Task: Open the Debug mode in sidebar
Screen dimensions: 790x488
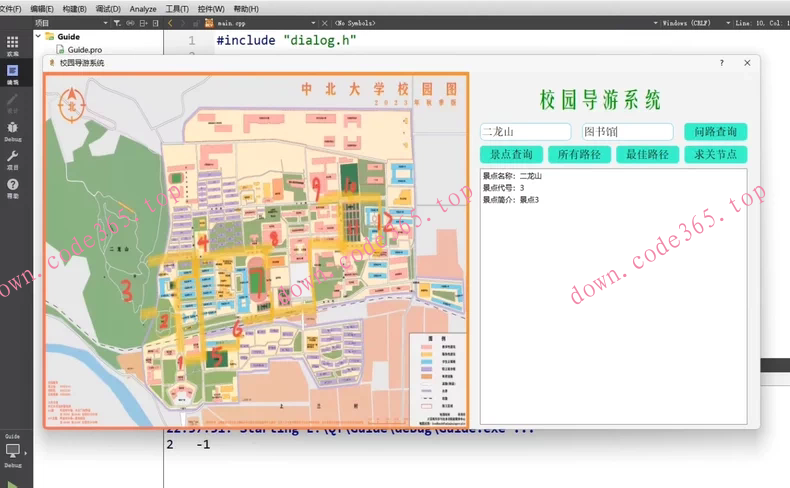Action: (13, 131)
